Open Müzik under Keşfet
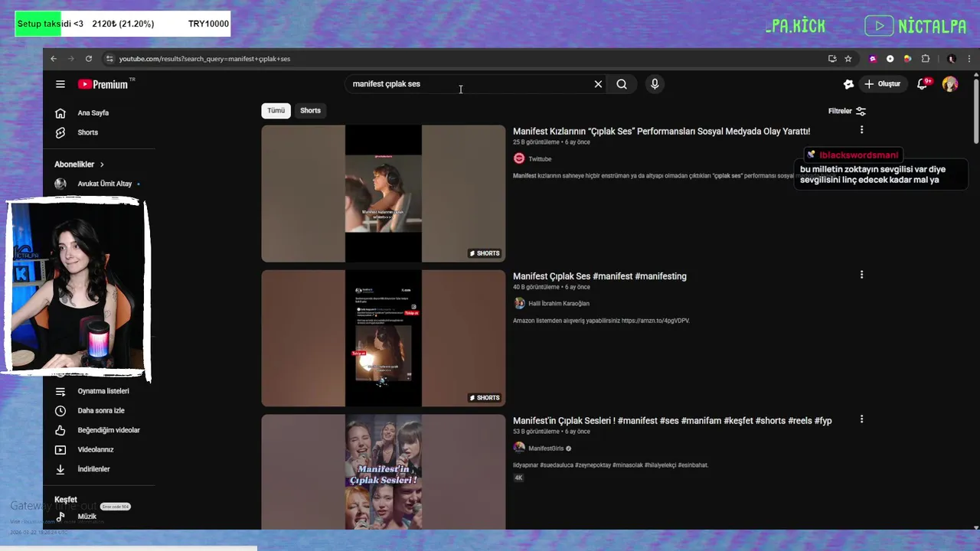 tap(87, 517)
